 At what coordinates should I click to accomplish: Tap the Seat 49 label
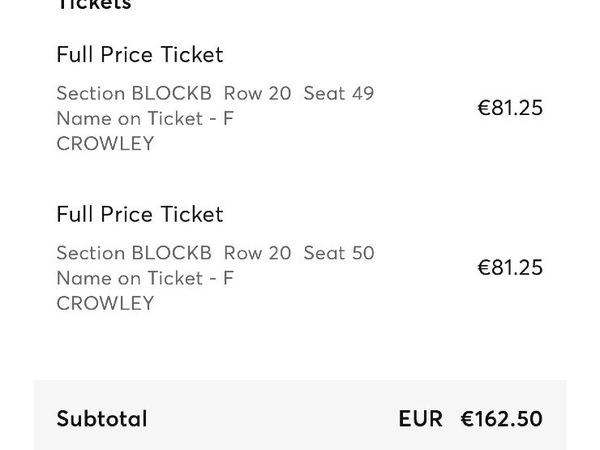point(338,94)
